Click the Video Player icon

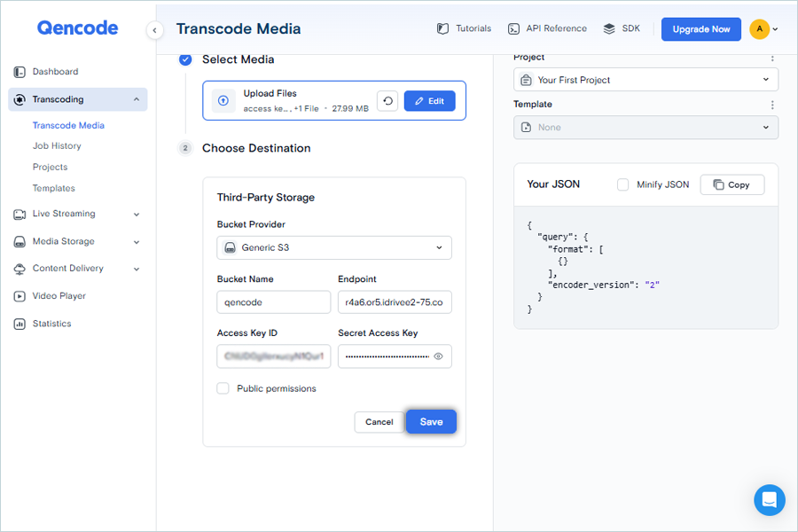tap(20, 296)
